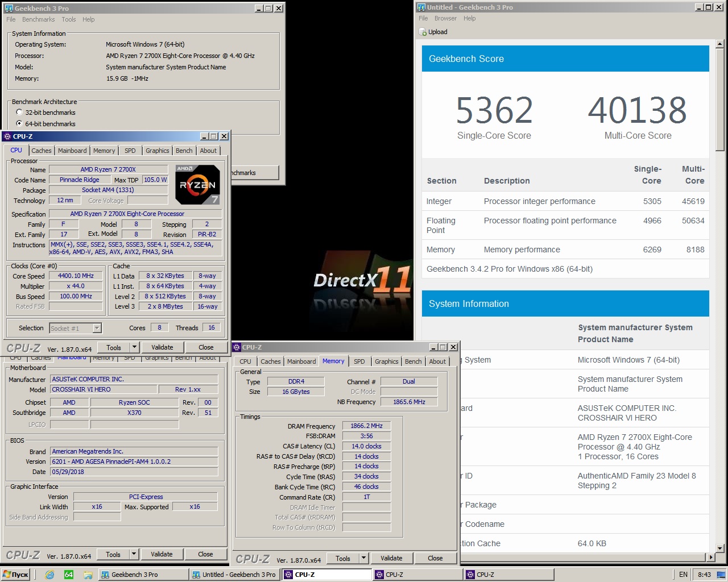Select Caches tab in Memory CPU-Z window

click(x=271, y=361)
